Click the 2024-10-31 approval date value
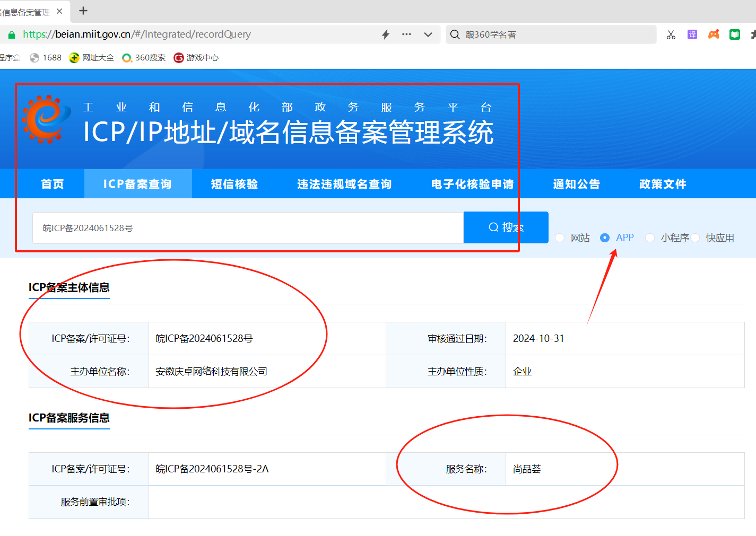756x536 pixels. pyautogui.click(x=538, y=338)
